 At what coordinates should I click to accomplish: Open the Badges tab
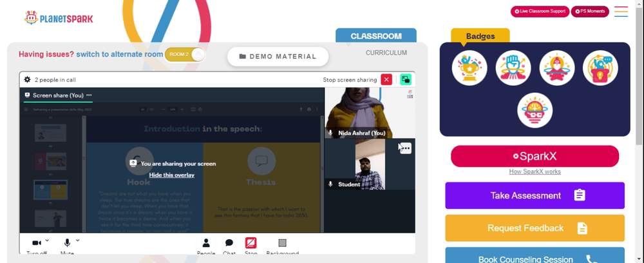click(x=480, y=36)
